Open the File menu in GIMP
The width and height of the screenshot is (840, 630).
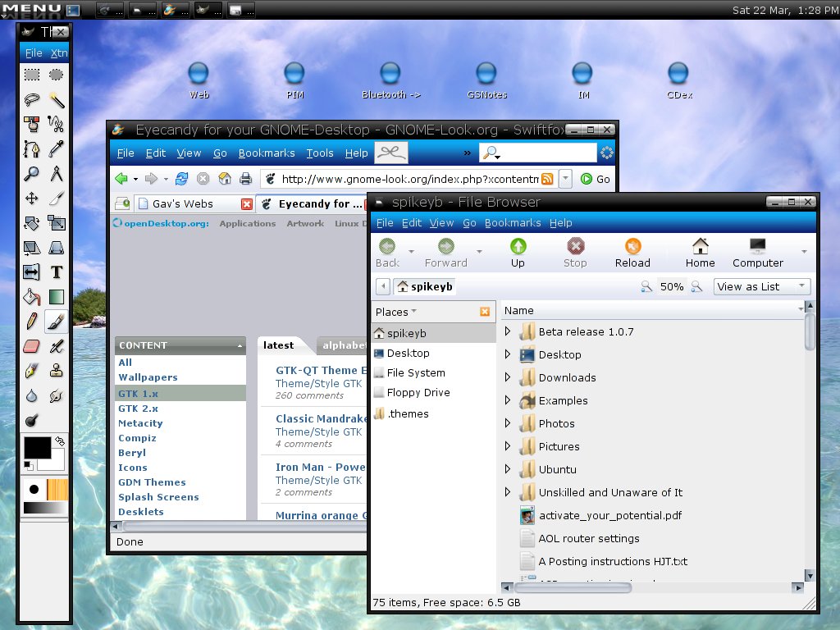(33, 53)
